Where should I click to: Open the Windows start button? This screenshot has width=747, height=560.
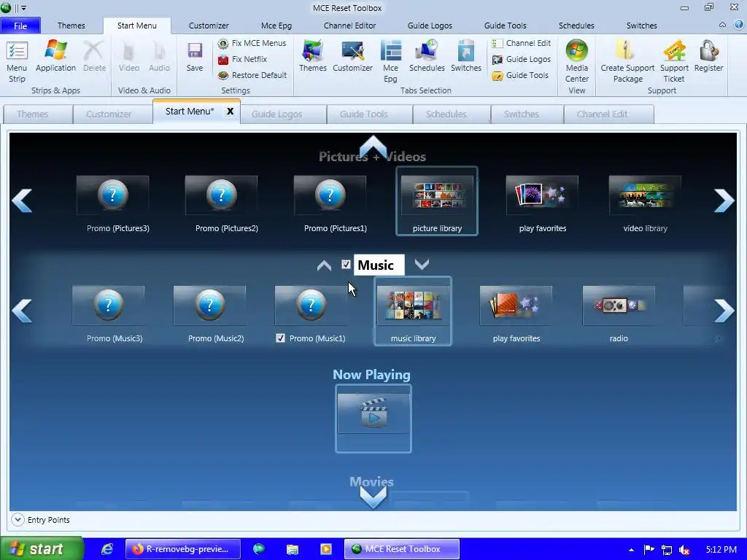pos(42,548)
